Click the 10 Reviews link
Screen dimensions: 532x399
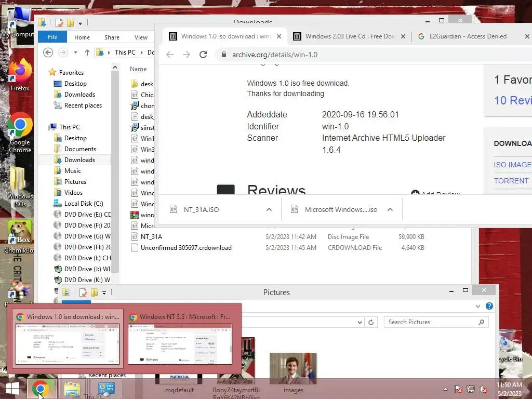(513, 100)
